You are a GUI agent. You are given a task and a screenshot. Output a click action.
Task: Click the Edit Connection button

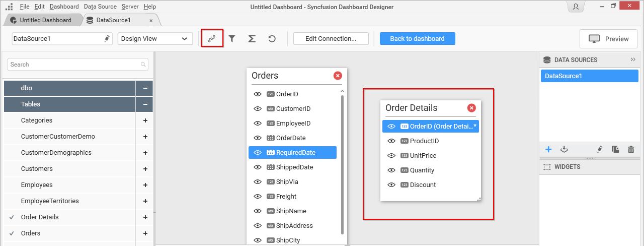(331, 39)
